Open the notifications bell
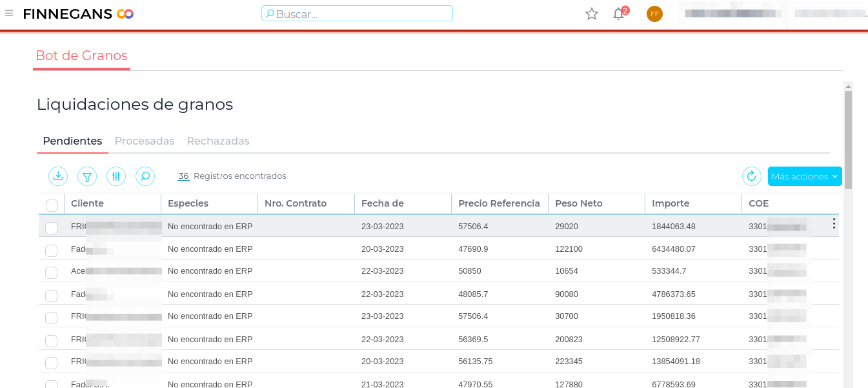This screenshot has height=388, width=868. (x=618, y=14)
